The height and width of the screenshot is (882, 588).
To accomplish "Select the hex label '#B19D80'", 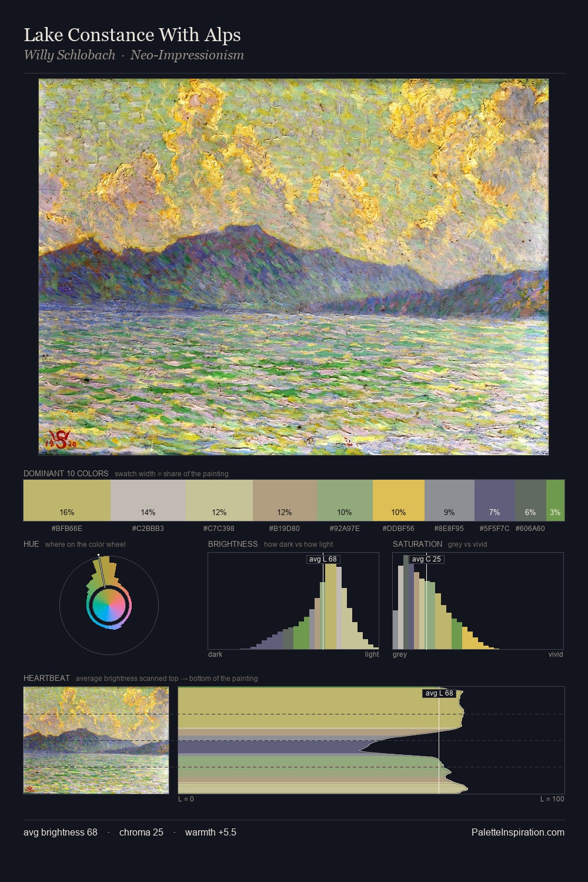I will pos(285,529).
